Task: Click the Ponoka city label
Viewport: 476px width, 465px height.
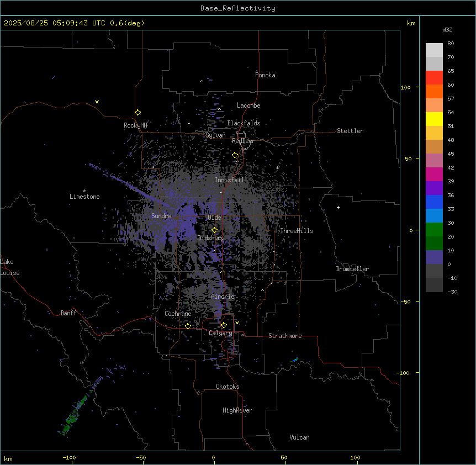Action: [x=265, y=75]
